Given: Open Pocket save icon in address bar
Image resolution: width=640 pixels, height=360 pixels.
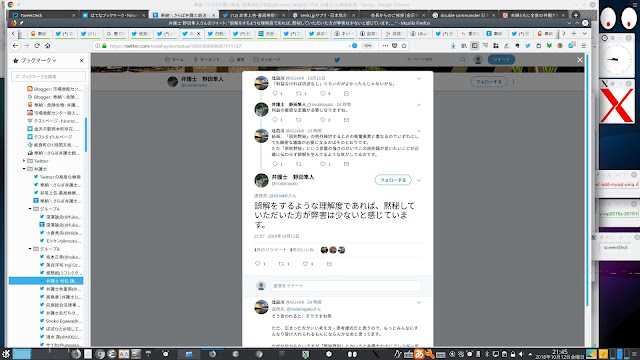Looking at the screenshot, I should point(394,46).
